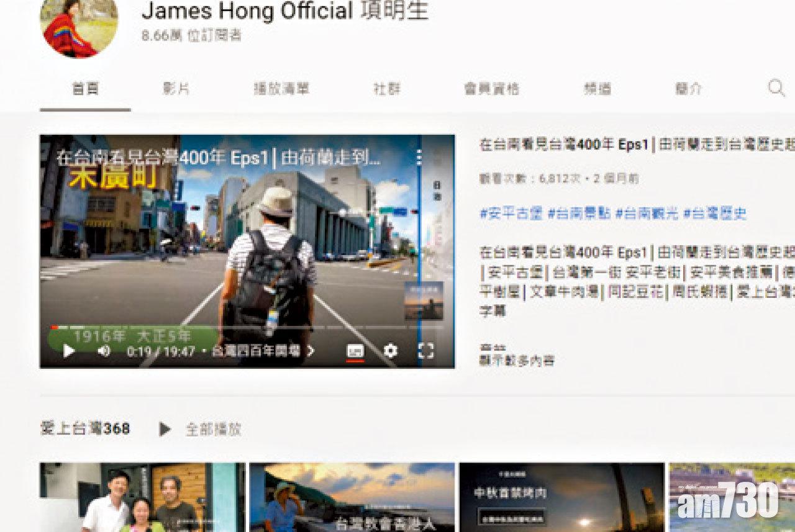Click the #安平古堡 hashtag link
The height and width of the screenshot is (532, 795).
point(510,214)
